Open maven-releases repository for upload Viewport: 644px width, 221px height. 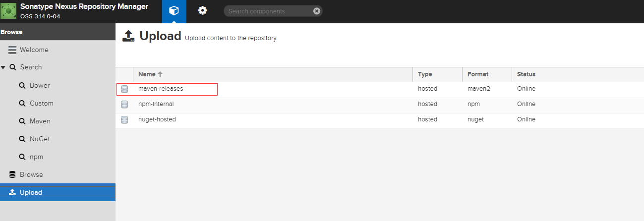pos(161,89)
